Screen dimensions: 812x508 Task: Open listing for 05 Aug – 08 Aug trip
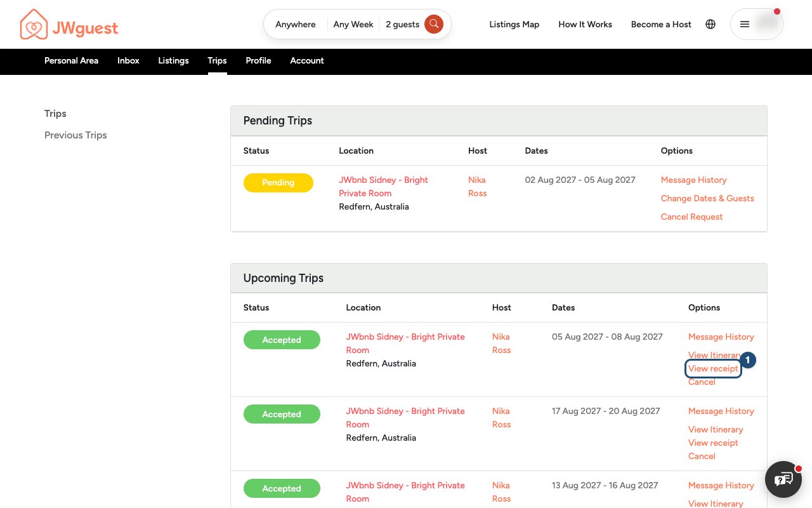(405, 344)
